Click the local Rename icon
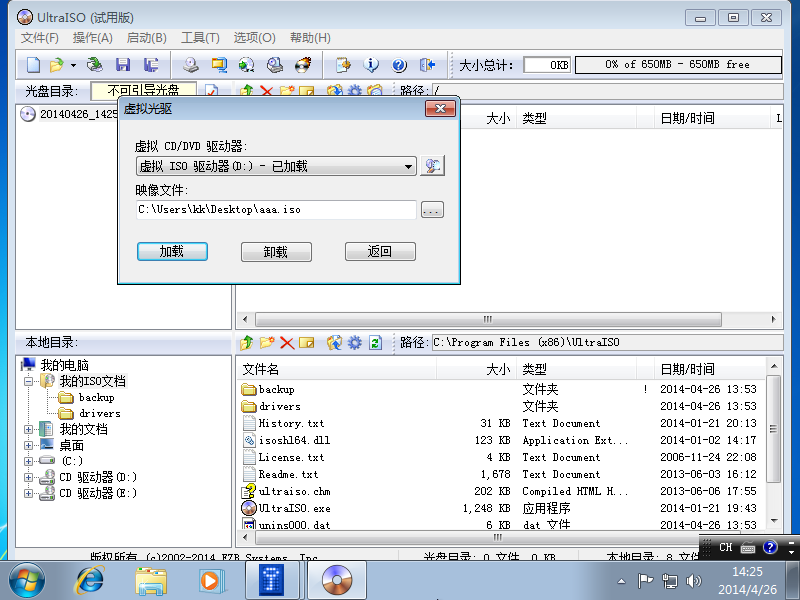 pyautogui.click(x=307, y=342)
